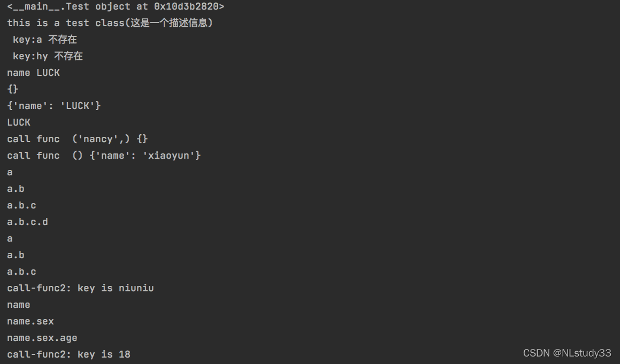
Task: Click the 'key:hy 不存在' output line
Action: [48, 56]
